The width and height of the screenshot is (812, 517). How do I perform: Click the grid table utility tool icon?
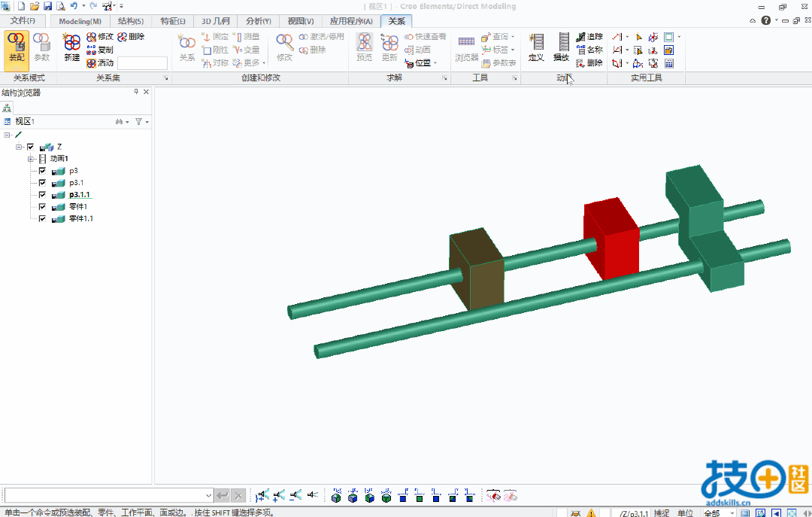click(668, 63)
